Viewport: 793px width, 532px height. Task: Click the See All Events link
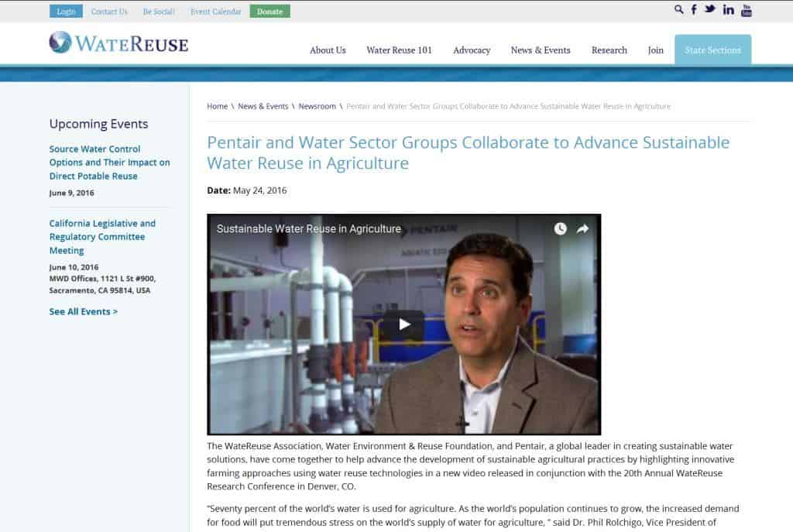[x=84, y=311]
